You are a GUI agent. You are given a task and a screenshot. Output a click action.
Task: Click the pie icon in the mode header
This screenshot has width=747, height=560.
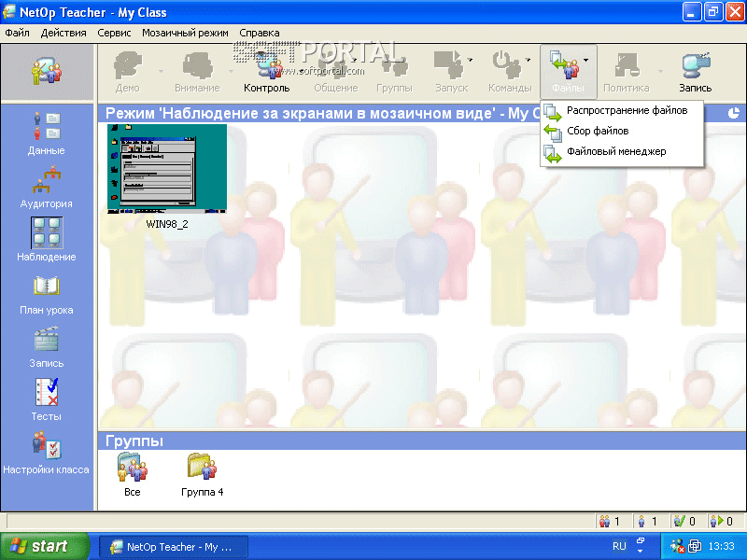pyautogui.click(x=734, y=113)
